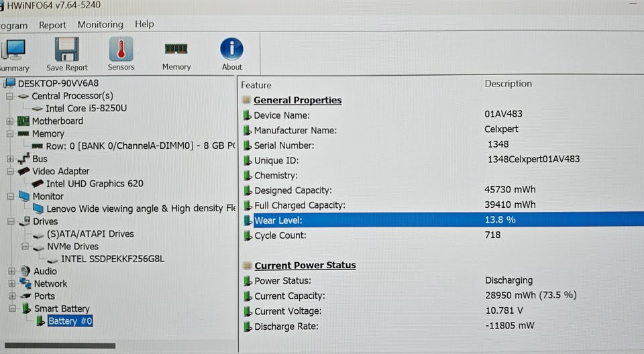
Task: Expand the Network tree node
Action: [12, 284]
